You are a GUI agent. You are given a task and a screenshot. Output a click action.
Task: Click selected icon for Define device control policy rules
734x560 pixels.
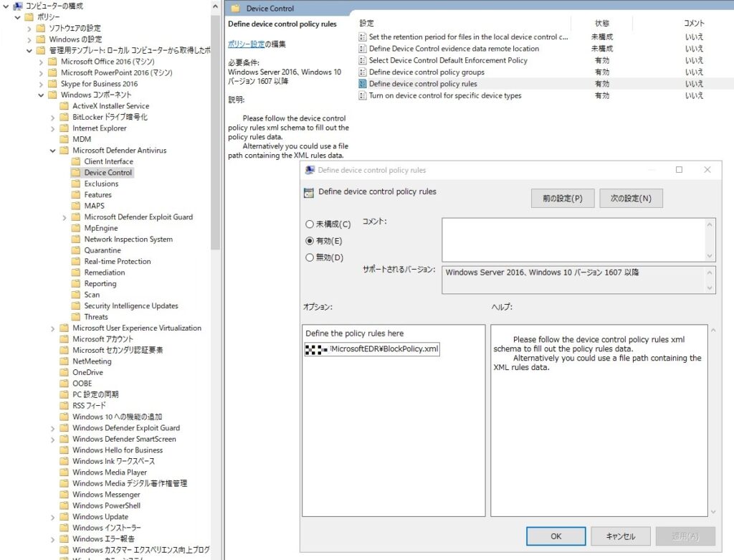362,83
